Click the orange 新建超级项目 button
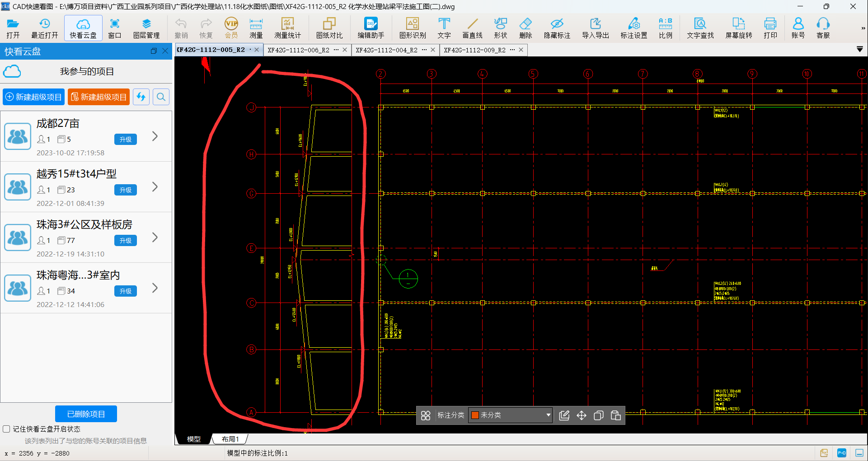Image resolution: width=868 pixels, height=461 pixels. [99, 97]
